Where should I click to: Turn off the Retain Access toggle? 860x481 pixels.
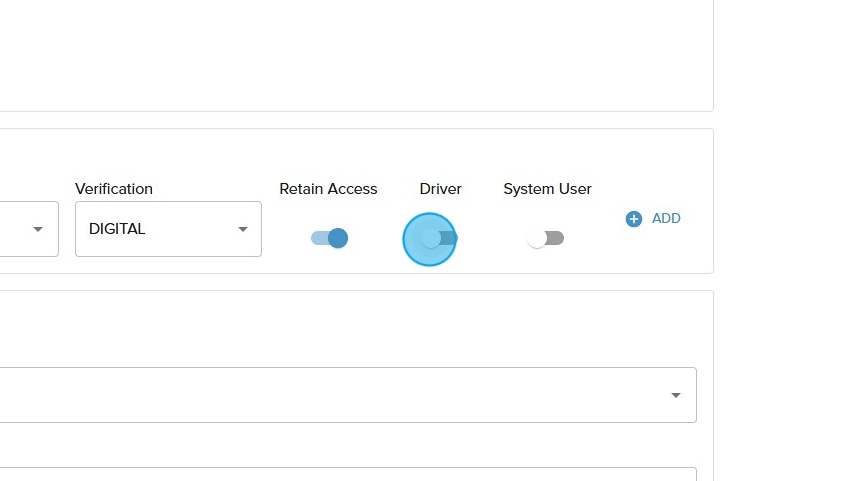pyautogui.click(x=329, y=238)
